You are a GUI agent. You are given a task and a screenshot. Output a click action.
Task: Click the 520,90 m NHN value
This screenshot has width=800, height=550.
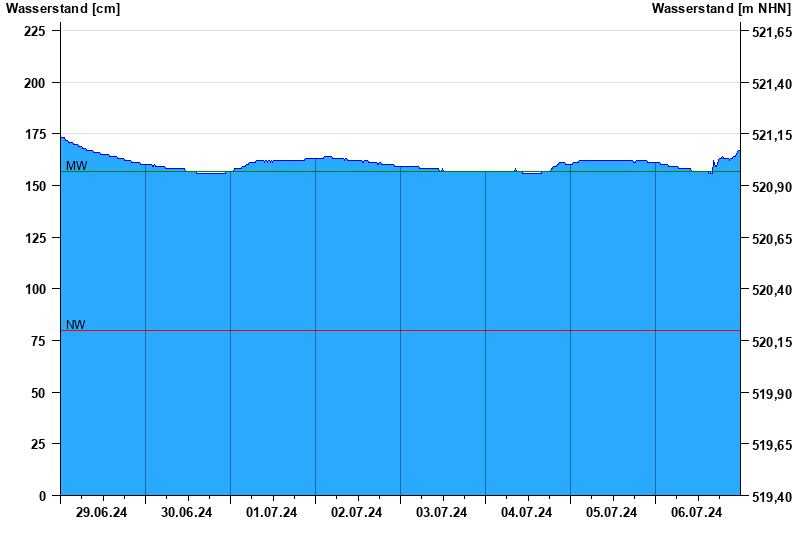point(772,188)
